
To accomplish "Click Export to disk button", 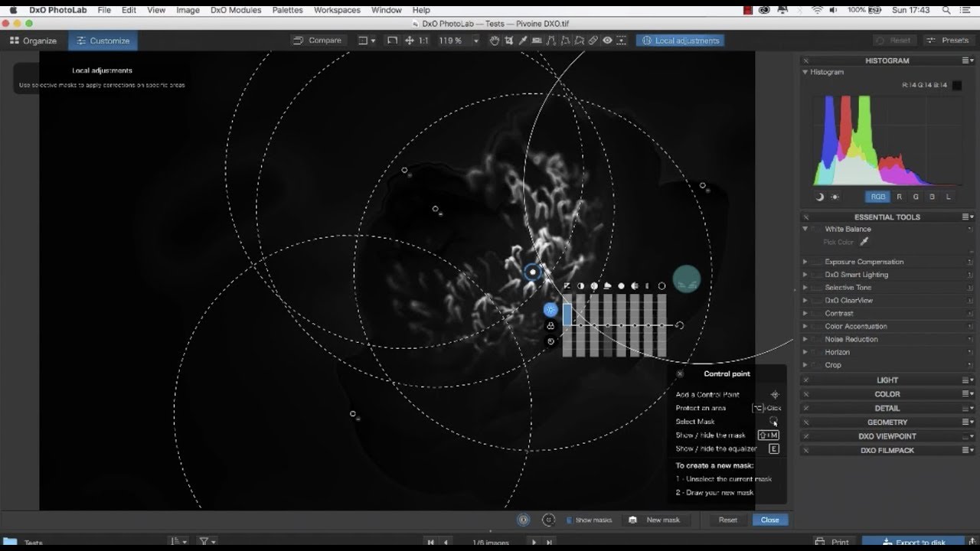I will point(915,543).
